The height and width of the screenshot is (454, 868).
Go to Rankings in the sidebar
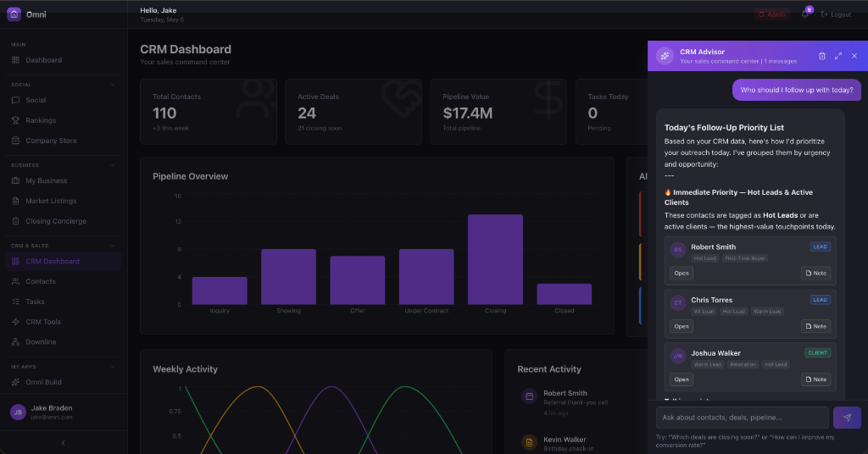pos(63,120)
